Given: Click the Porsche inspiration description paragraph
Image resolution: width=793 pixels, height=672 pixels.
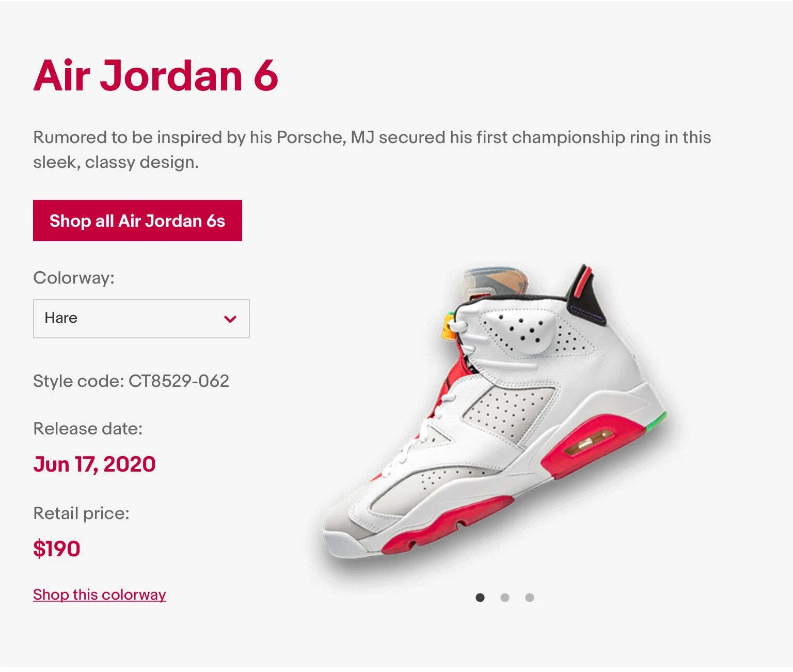Looking at the screenshot, I should coord(372,150).
